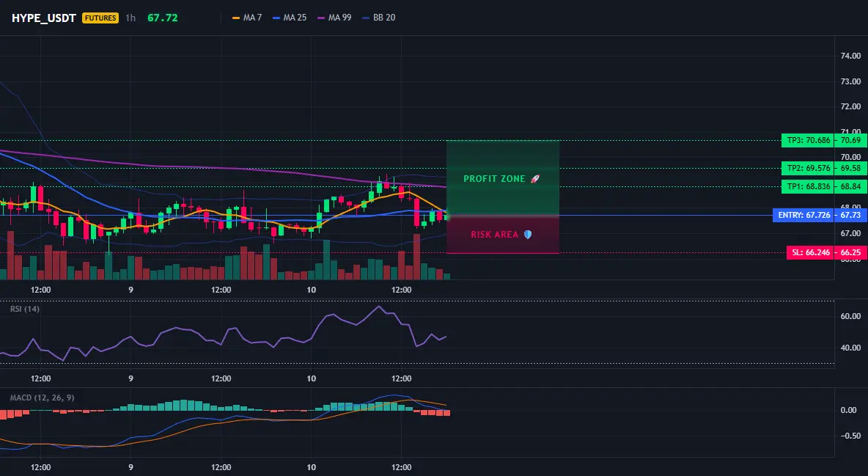
Task: Click 74.00 on the price axis
Action: click(851, 56)
